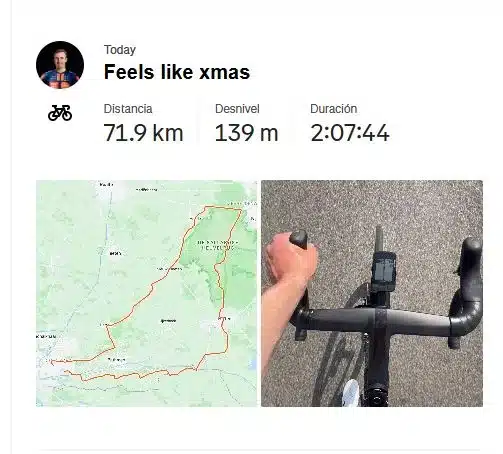This screenshot has height=454, width=503.
Task: Click the rider's hand on the handlebar
Action: pyautogui.click(x=292, y=258)
